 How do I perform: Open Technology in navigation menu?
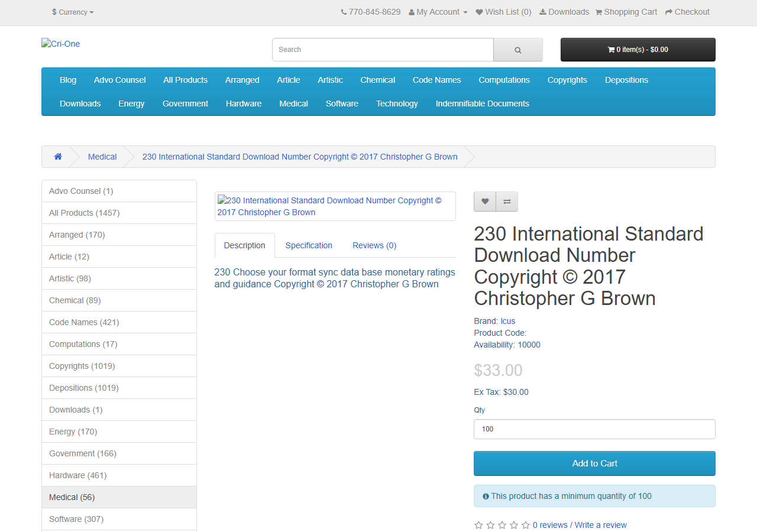pos(397,103)
